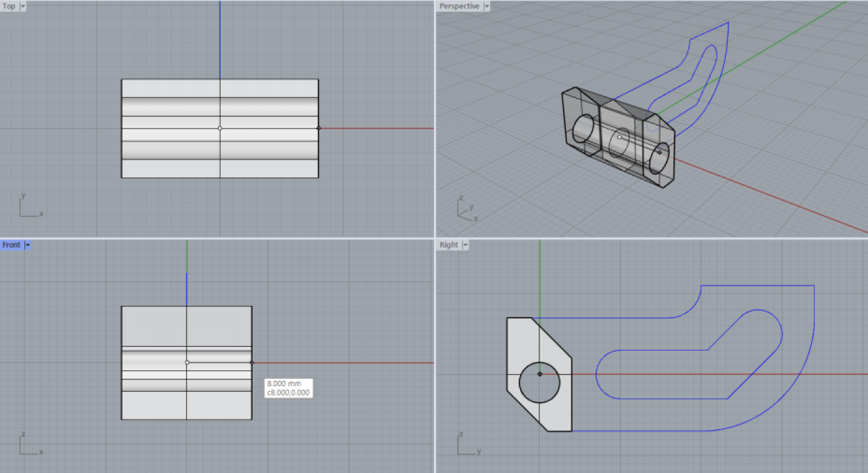
Task: Click the Front viewport title label
Action: (11, 245)
